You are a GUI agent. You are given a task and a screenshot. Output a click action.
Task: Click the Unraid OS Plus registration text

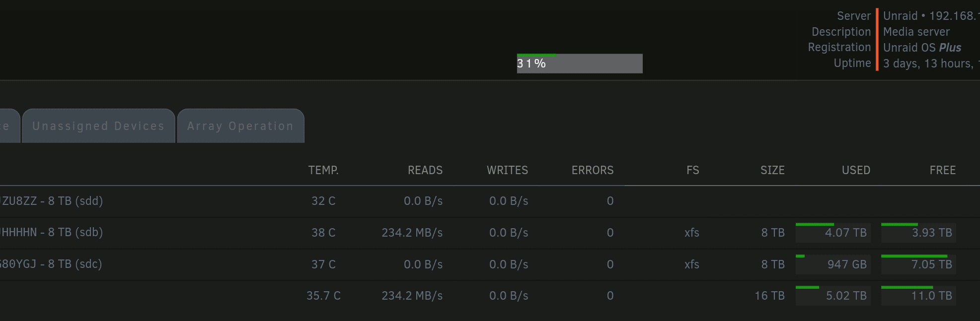(922, 48)
